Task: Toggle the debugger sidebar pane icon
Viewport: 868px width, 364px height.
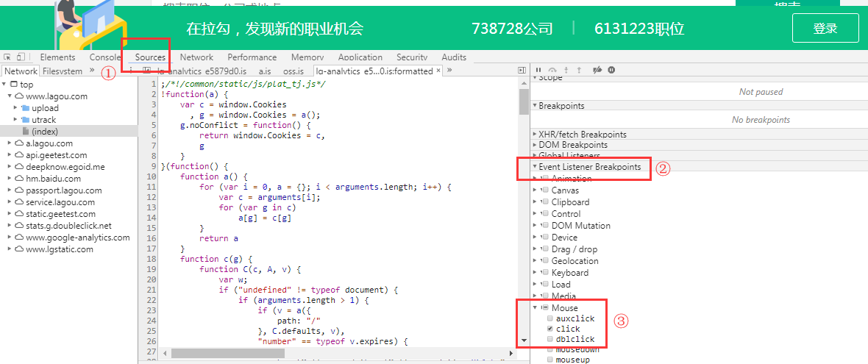Action: pos(522,71)
